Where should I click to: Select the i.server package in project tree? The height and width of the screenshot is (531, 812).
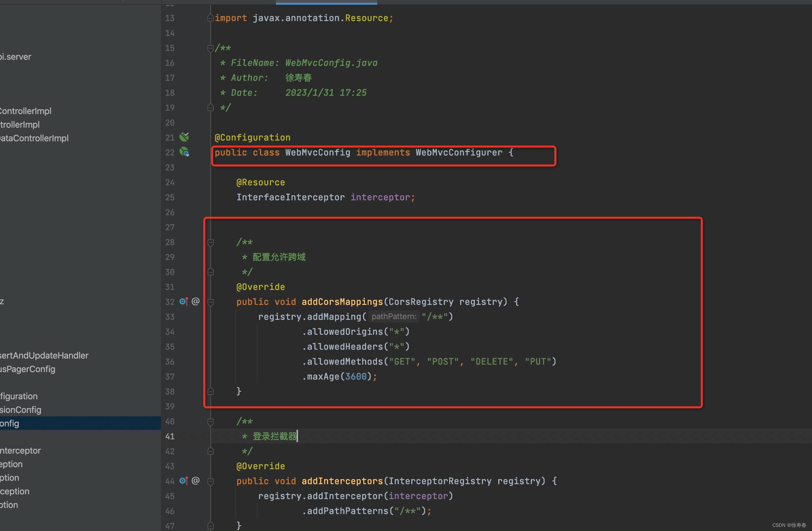15,57
